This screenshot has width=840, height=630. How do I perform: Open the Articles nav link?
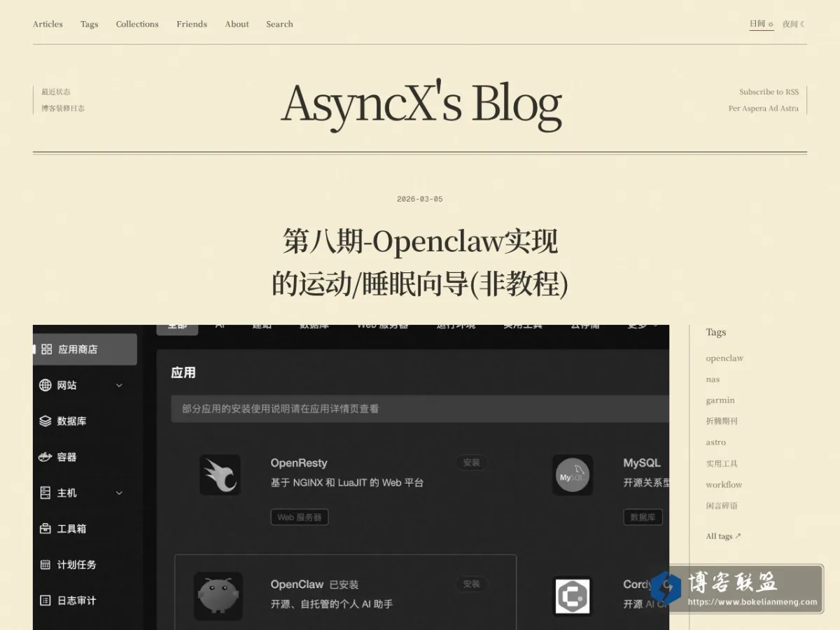coord(48,24)
